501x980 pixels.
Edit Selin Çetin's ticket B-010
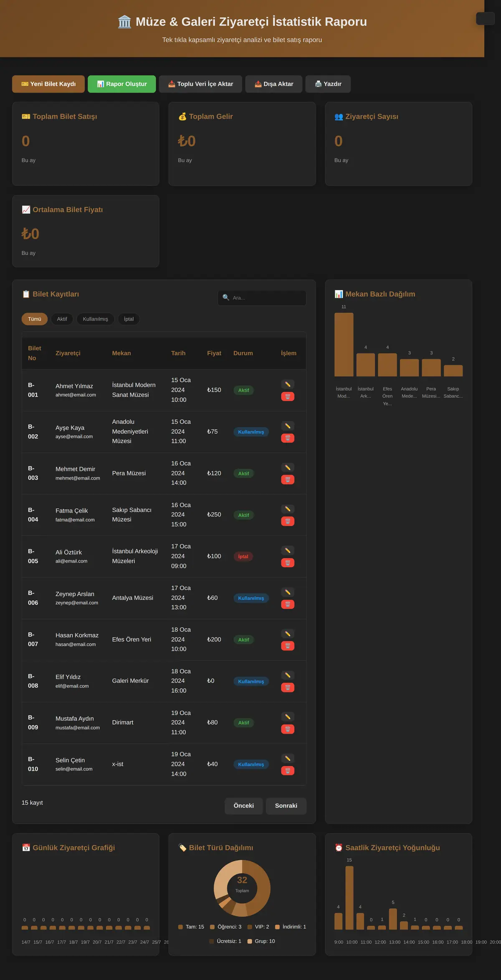click(x=288, y=758)
